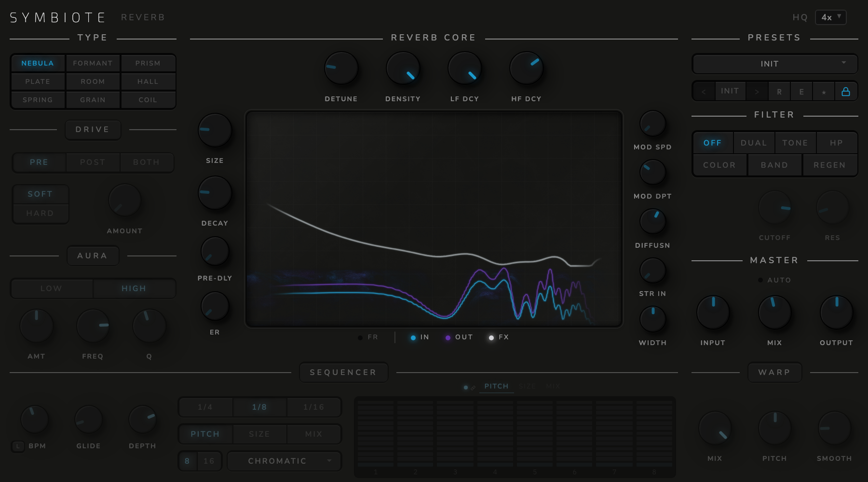Click the MOD DPT knob
868x482 pixels.
tap(652, 173)
